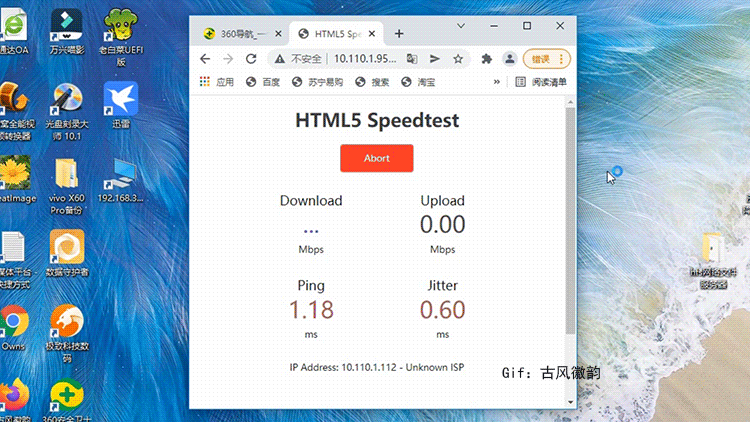Click the page scrollbar down arrow

click(570, 402)
